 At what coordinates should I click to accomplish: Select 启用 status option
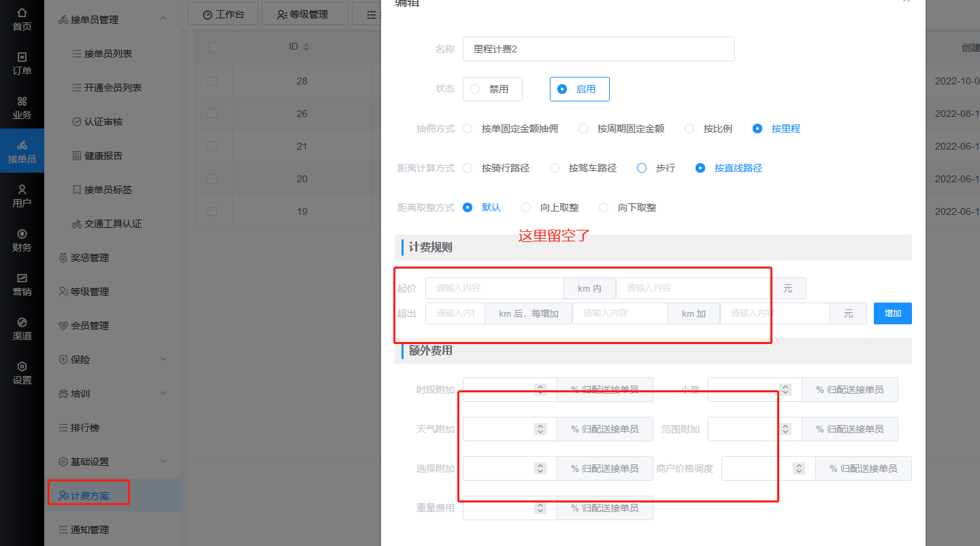pyautogui.click(x=579, y=89)
